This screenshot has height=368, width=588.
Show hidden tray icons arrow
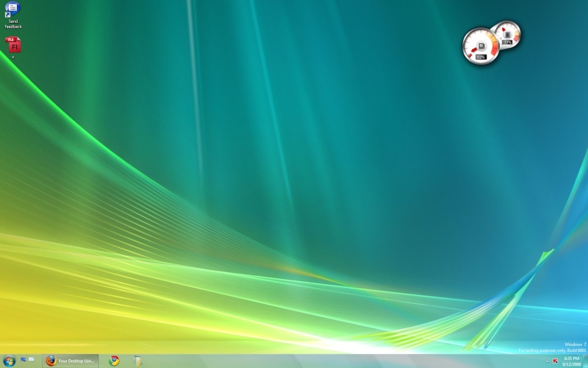(547, 361)
